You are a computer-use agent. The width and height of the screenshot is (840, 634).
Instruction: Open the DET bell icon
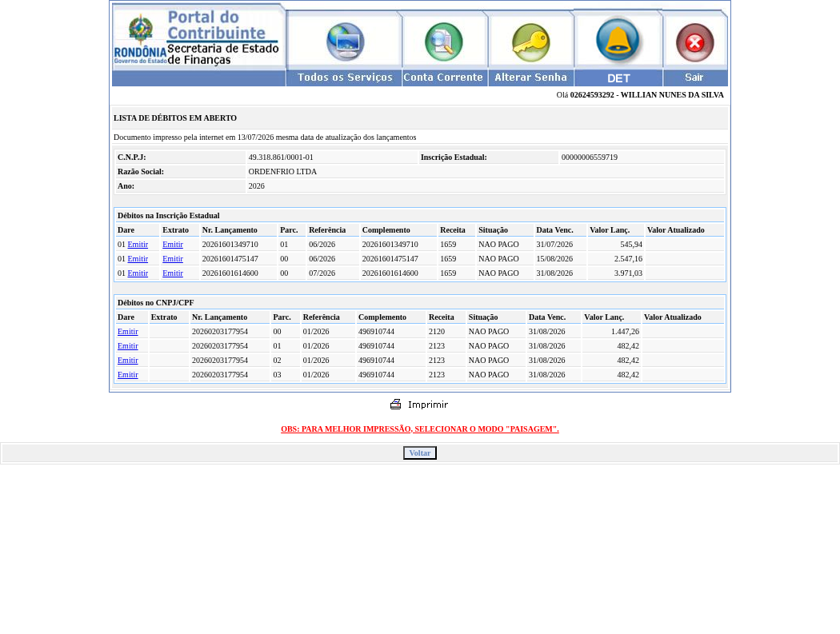[618, 40]
